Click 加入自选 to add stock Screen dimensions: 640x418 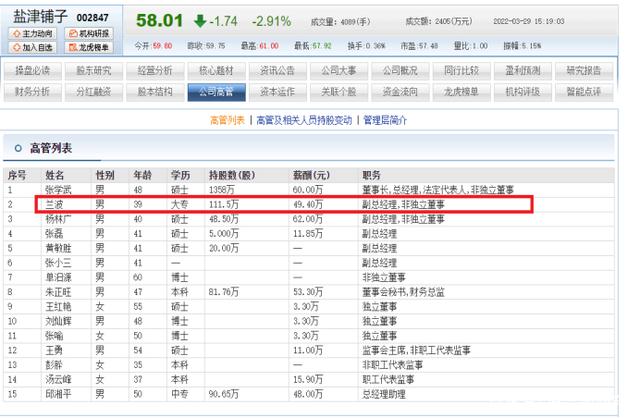32,47
